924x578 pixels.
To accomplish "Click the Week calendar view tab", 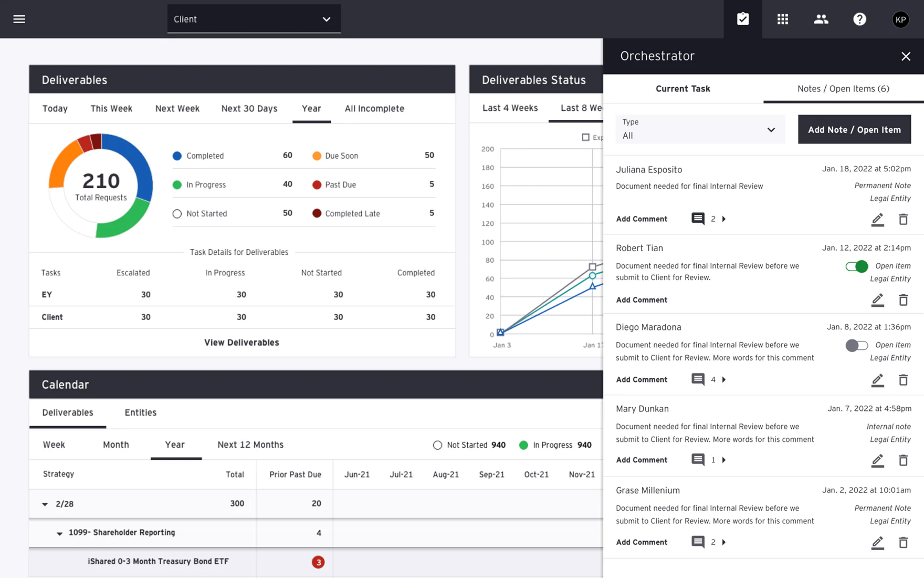I will (x=54, y=445).
